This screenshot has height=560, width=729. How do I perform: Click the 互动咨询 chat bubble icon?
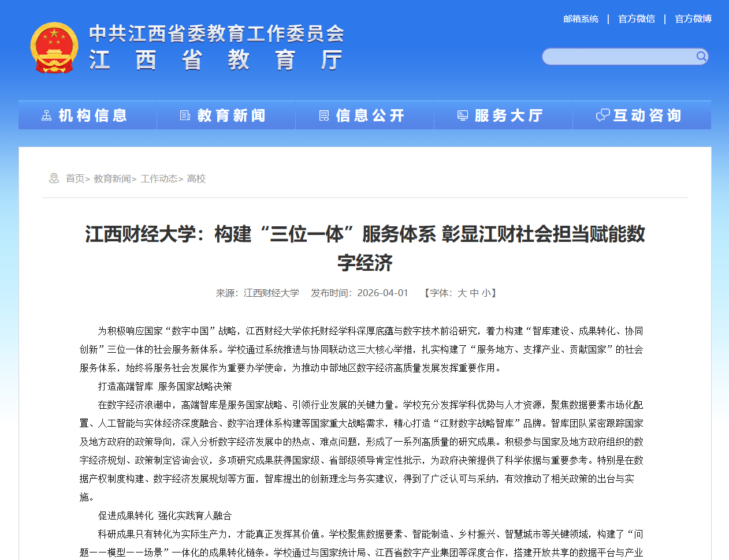602,115
